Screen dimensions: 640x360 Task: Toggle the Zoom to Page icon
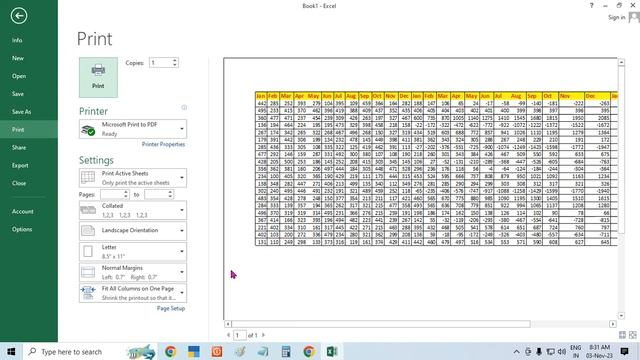pyautogui.click(x=633, y=335)
